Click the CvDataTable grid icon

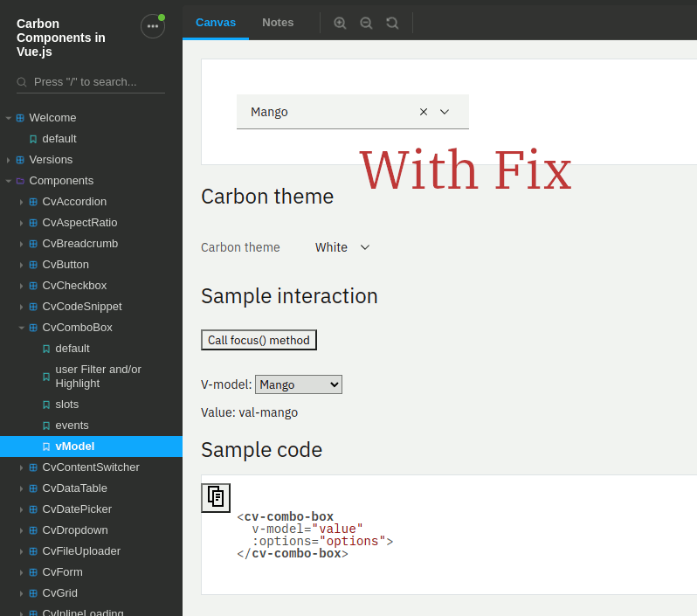[x=33, y=488]
